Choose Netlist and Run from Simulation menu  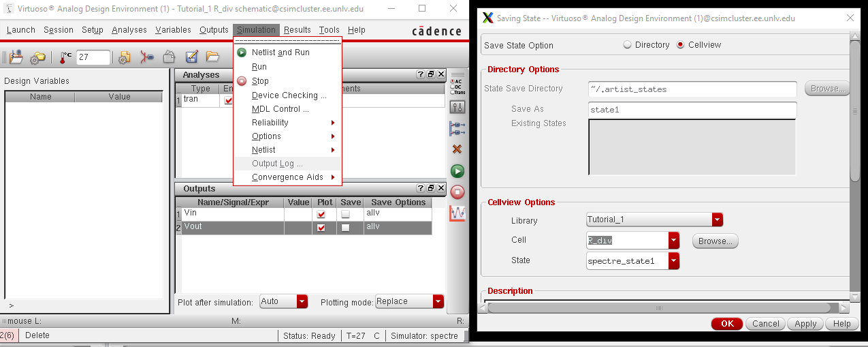coord(287,52)
